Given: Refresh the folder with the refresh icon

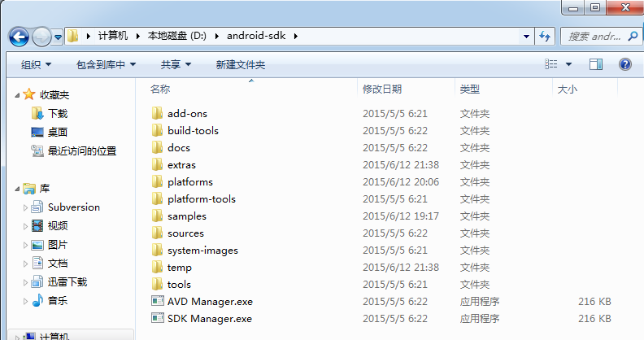Looking at the screenshot, I should [x=545, y=37].
